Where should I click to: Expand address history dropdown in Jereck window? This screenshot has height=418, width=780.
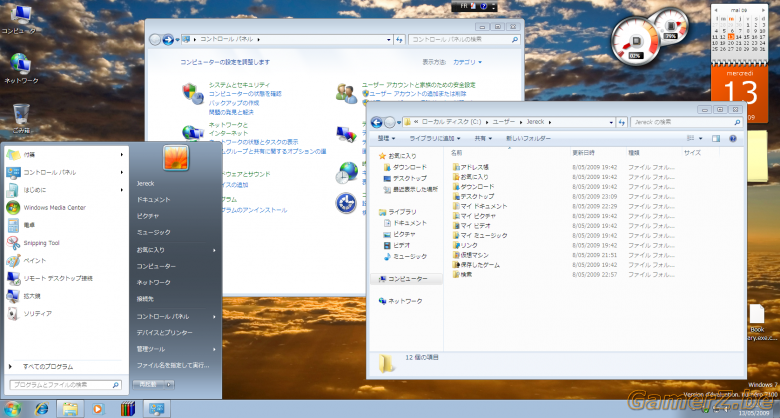coord(611,122)
